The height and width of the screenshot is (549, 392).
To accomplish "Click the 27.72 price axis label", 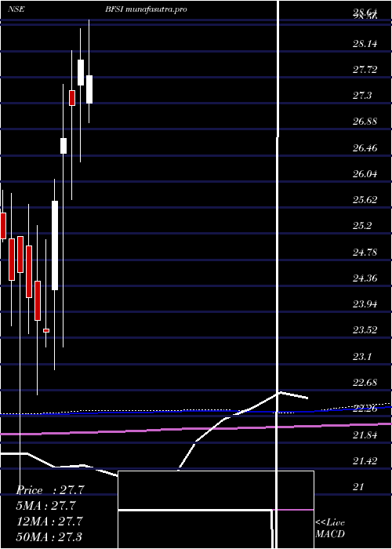I will [365, 70].
